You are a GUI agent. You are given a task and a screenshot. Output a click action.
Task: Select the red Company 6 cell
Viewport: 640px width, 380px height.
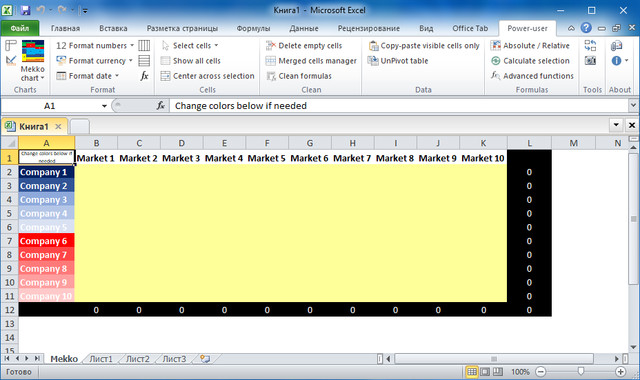(x=47, y=241)
